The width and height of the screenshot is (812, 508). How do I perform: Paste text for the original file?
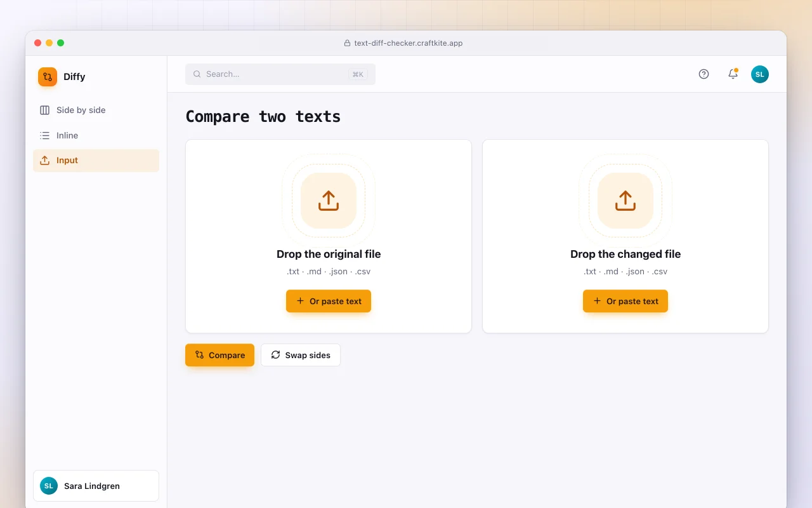tap(329, 301)
